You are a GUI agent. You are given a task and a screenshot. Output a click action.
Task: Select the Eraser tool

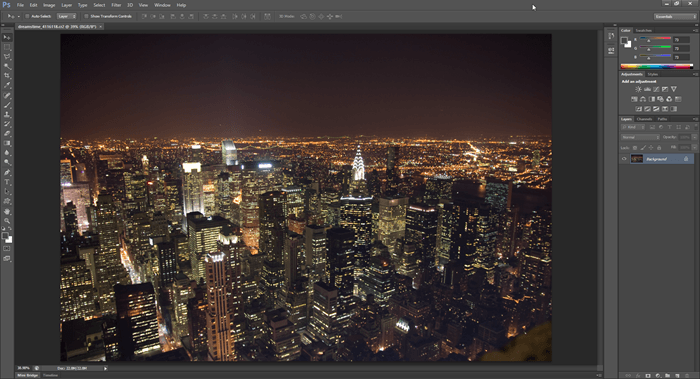[7, 133]
